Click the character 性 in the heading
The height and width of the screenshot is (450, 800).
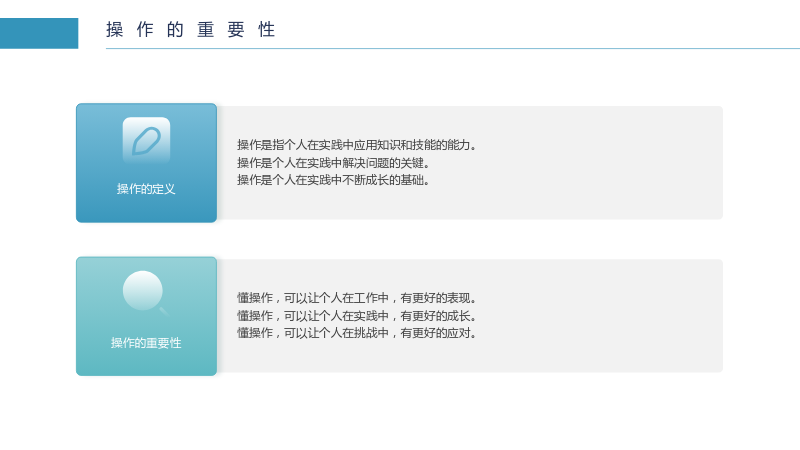267,30
